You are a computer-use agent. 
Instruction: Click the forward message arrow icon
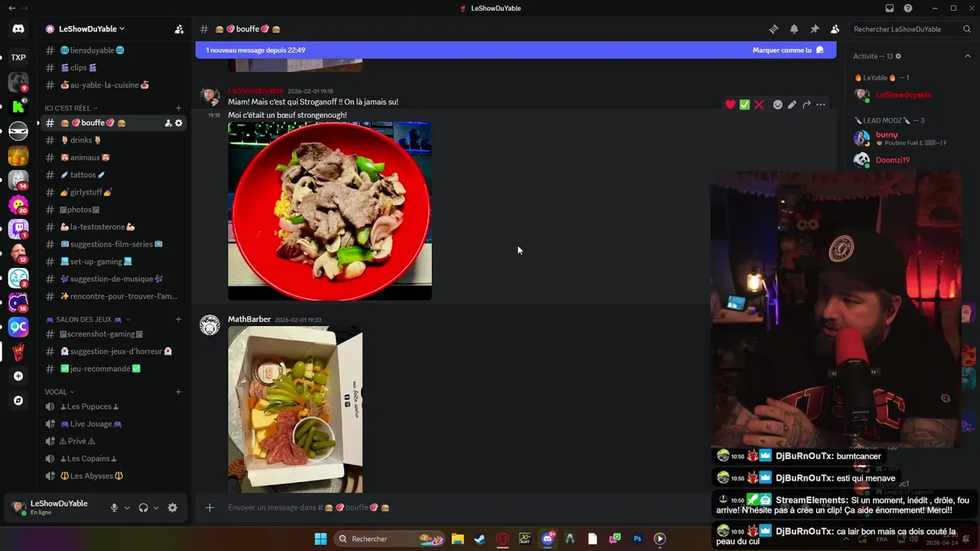tap(806, 105)
